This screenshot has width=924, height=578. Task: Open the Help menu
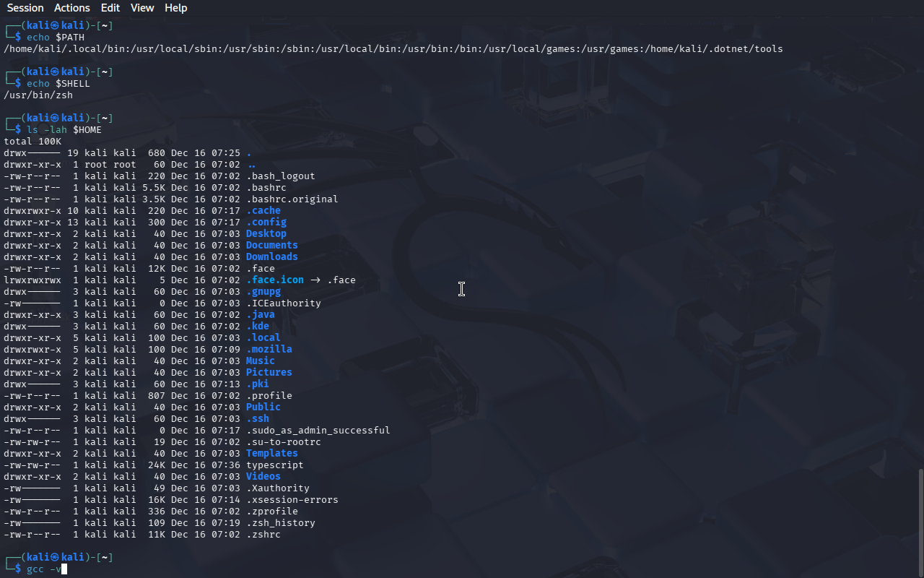pyautogui.click(x=175, y=8)
